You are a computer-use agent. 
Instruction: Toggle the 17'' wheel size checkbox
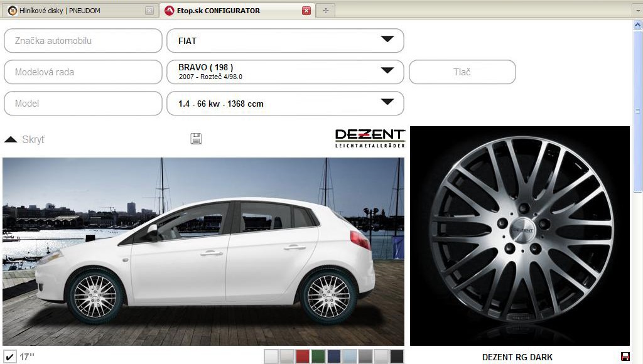[x=9, y=356]
